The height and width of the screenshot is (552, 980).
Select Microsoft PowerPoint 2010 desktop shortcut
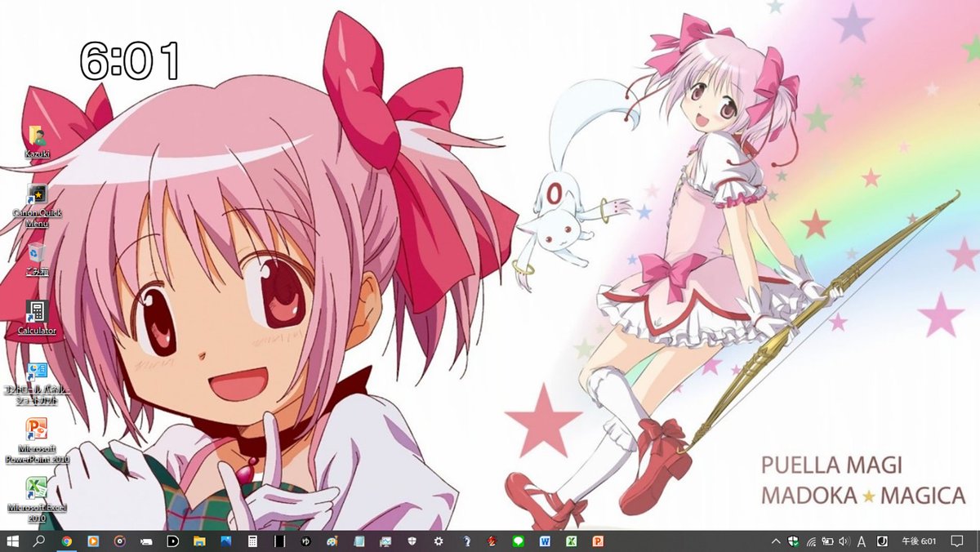pos(37,441)
